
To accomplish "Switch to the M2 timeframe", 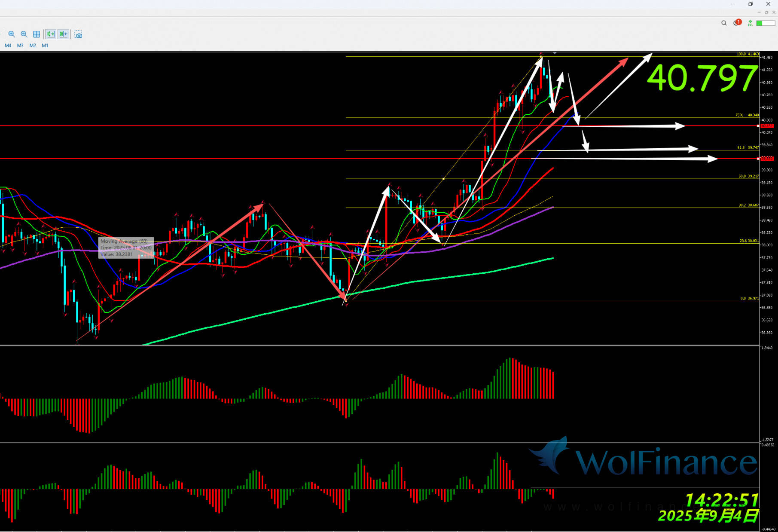I will pyautogui.click(x=33, y=46).
